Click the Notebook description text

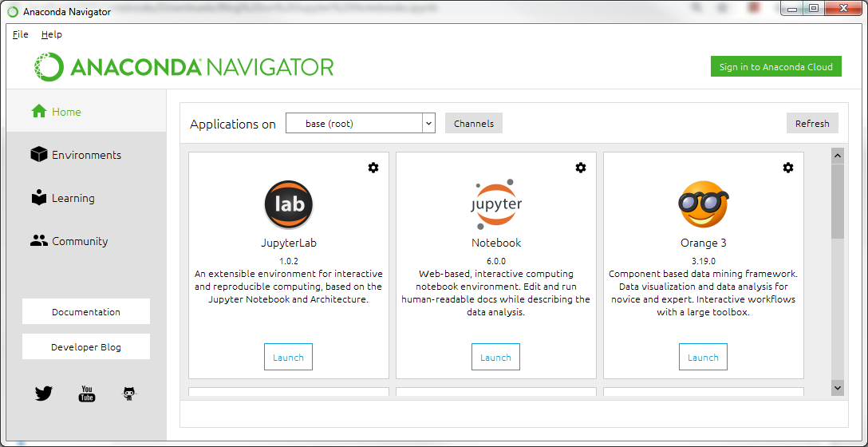[496, 293]
